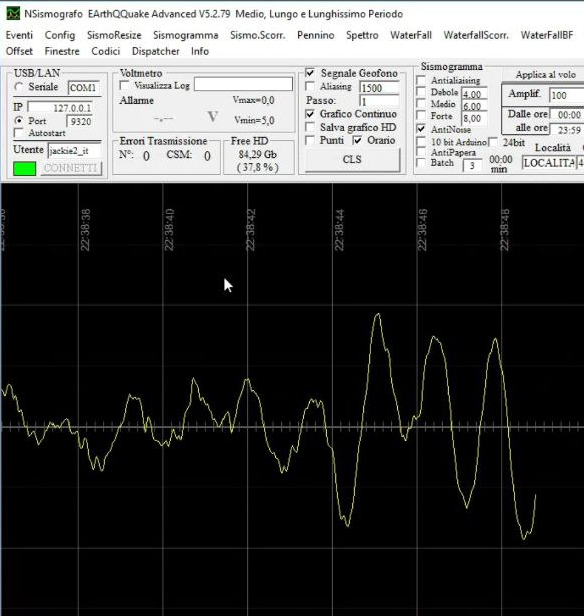Click the Batch minutes field 3

[472, 165]
